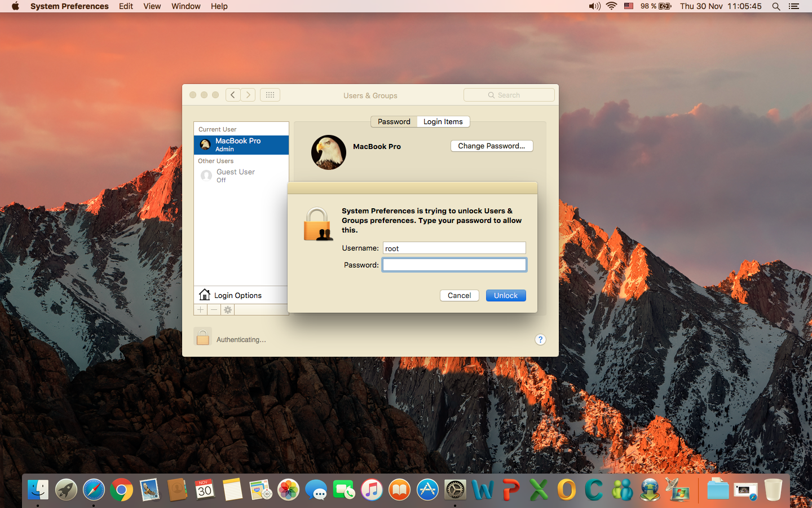The image size is (812, 508).
Task: Click the Unlock button
Action: pos(506,295)
